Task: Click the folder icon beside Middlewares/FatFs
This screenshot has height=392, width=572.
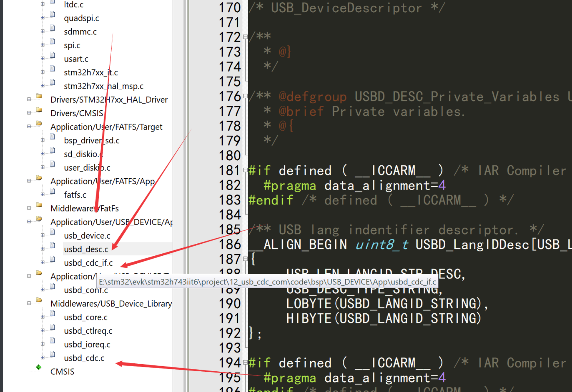Action: tap(39, 205)
